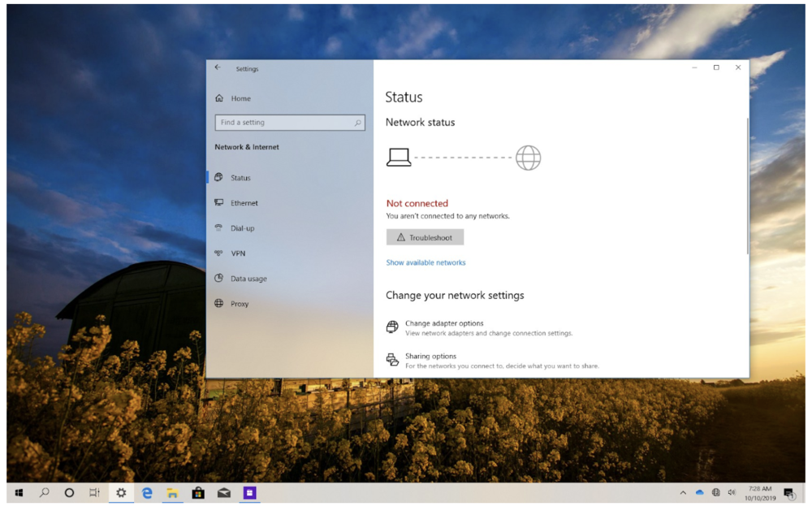Open the Show available networks link
Viewport: 812px width, 511px height.
coord(425,262)
